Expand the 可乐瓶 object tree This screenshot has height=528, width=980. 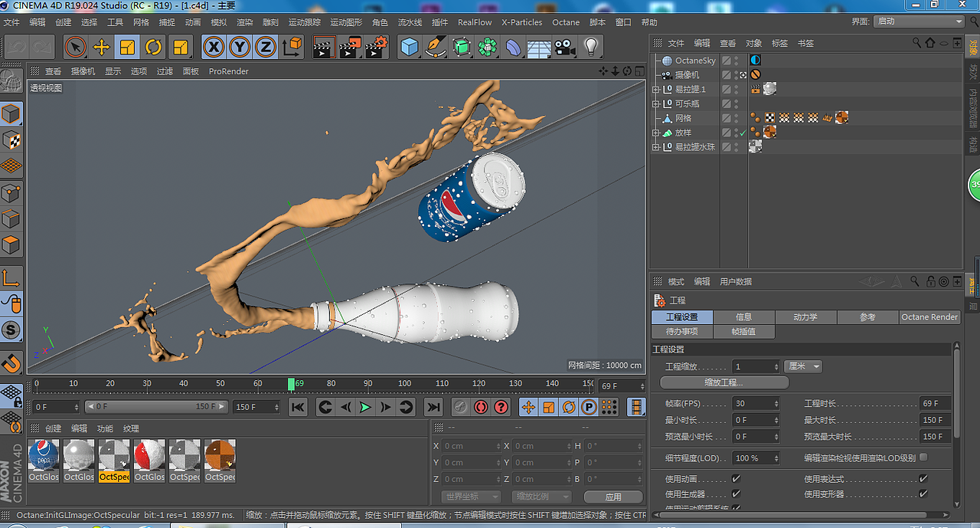point(655,104)
